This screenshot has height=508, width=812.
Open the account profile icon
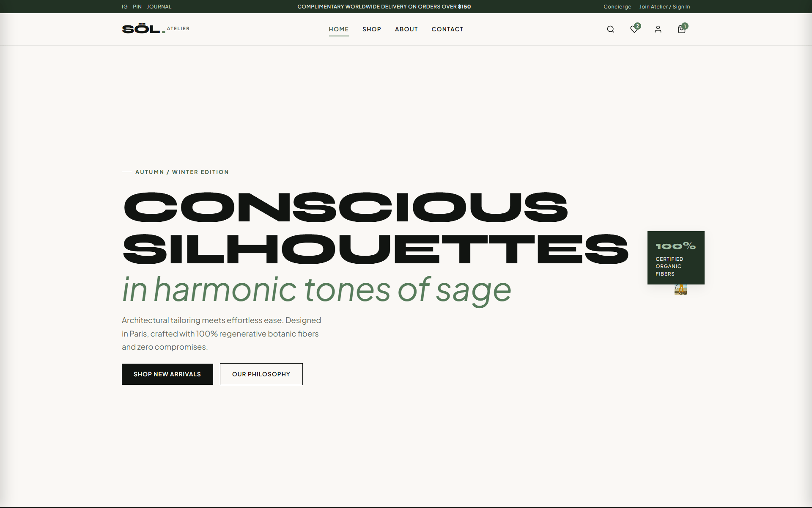click(658, 29)
